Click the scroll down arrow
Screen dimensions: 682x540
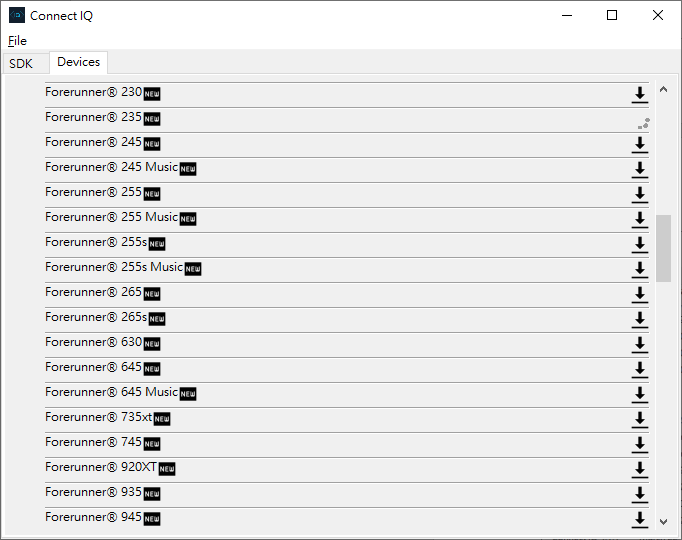[x=663, y=521]
